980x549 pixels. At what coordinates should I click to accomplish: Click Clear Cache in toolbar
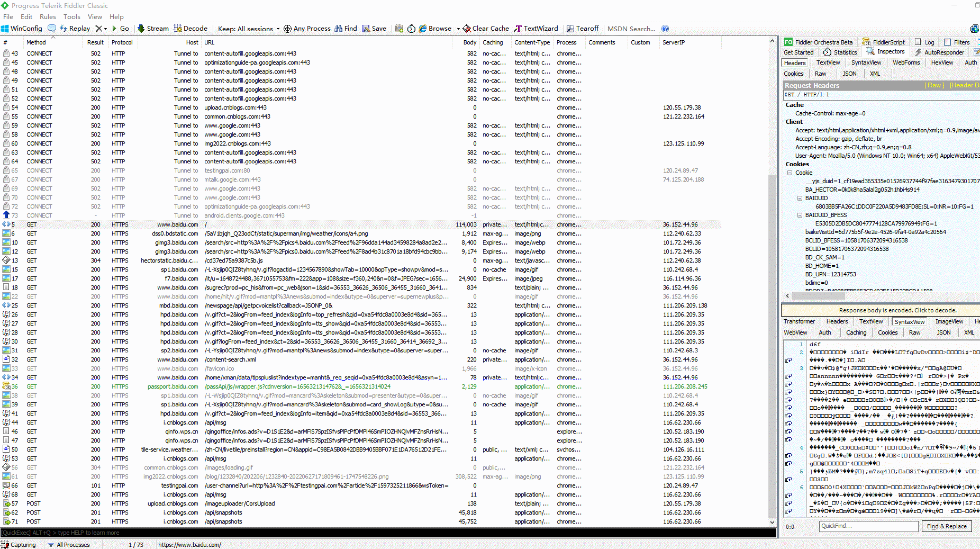tap(486, 29)
